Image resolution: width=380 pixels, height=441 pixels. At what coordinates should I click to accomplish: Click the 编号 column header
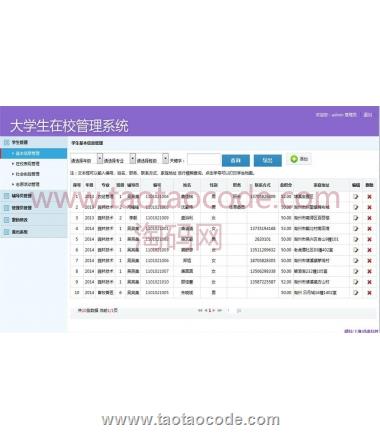(x=157, y=185)
